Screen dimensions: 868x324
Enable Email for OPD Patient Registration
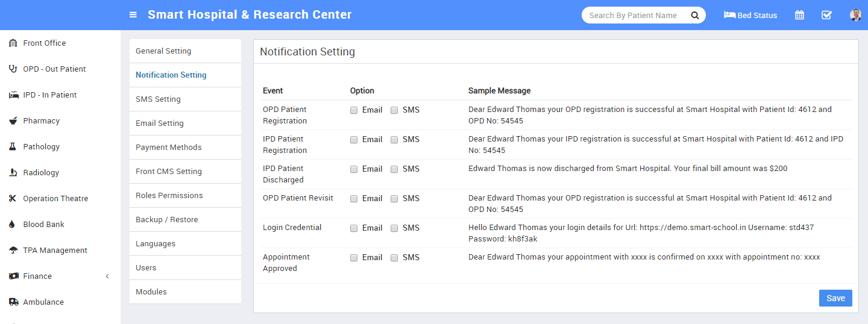point(354,110)
